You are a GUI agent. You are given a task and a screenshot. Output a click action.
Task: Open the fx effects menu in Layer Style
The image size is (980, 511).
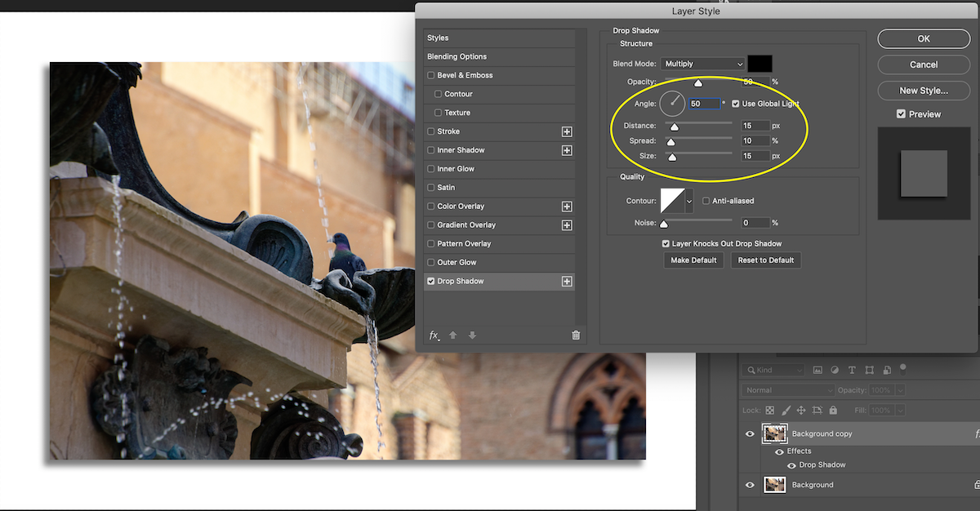pos(434,335)
